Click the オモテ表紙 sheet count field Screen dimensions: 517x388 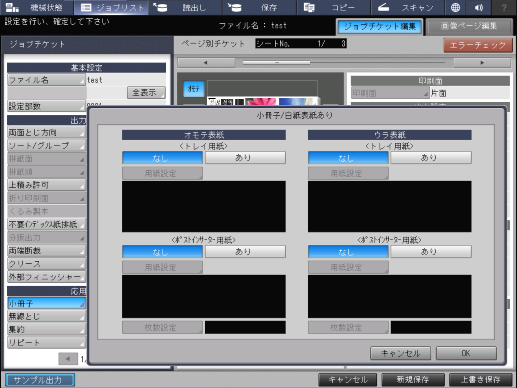pos(245,327)
